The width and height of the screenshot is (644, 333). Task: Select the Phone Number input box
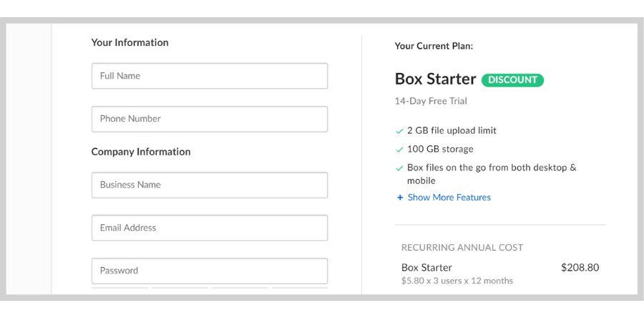[x=210, y=119]
